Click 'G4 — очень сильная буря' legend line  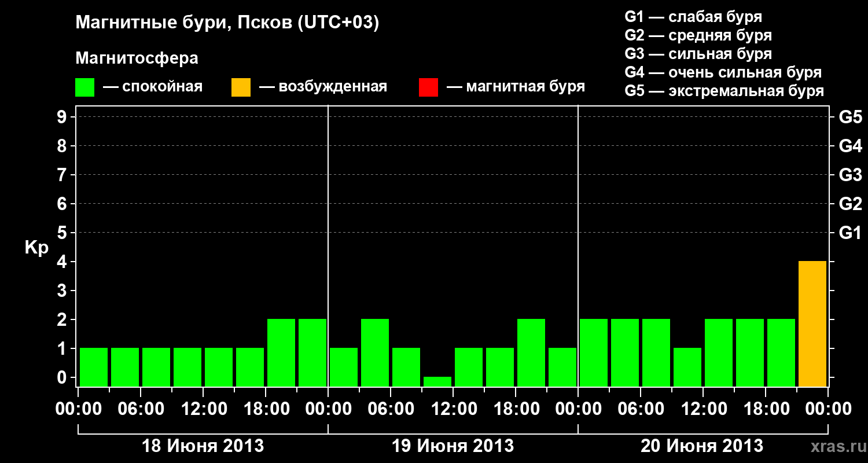[x=723, y=72]
